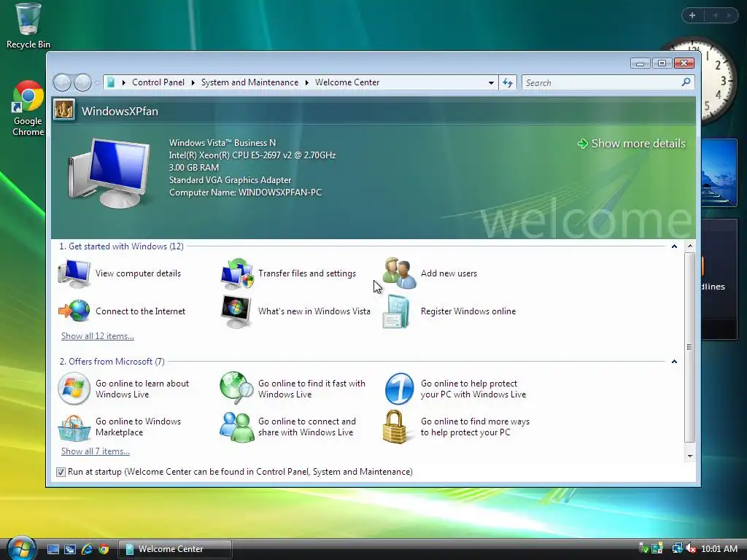Click the muted volume tray icon
Viewport: 747px width, 560px height.
(690, 548)
